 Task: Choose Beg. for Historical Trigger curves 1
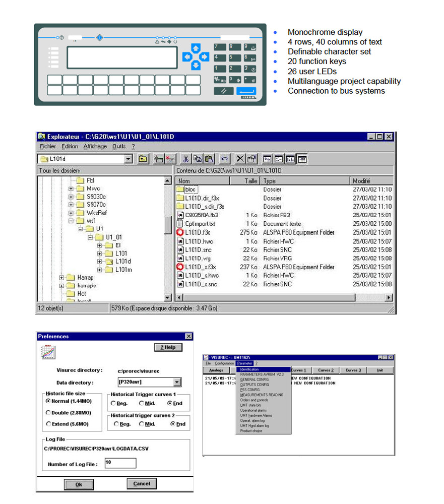(x=113, y=403)
